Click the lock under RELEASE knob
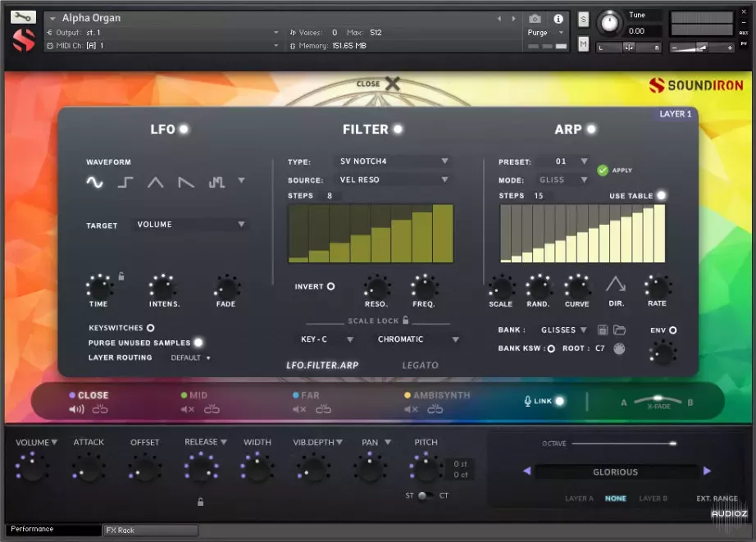Image resolution: width=756 pixels, height=542 pixels. tap(201, 502)
